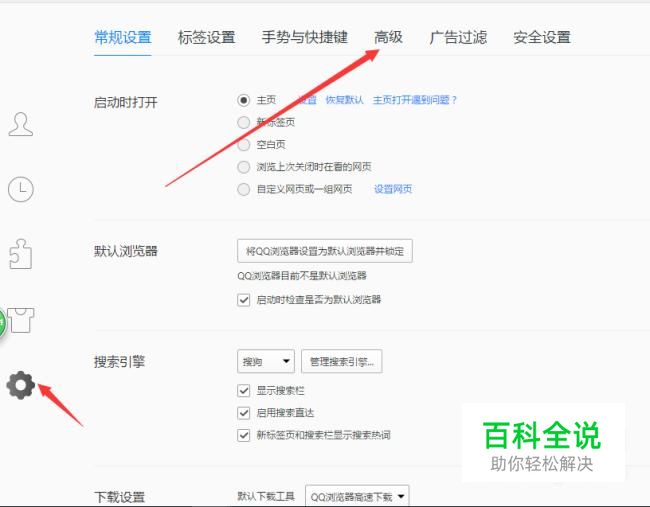650x507 pixels.
Task: Select the 空白页 startup radio option
Action: [243, 145]
